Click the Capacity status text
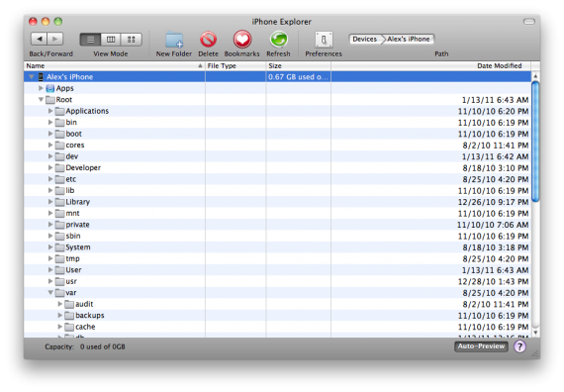Screen dimensions: 564x392 (x=85, y=346)
